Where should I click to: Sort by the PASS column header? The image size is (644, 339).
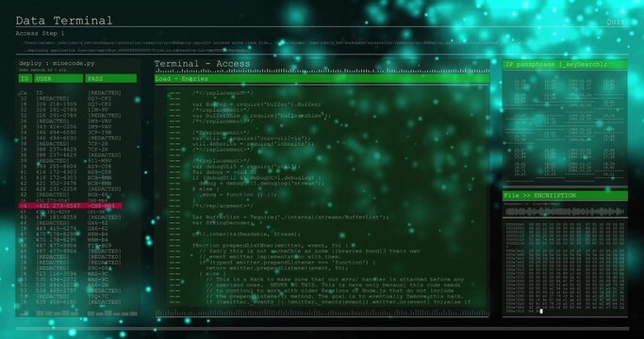pos(111,79)
